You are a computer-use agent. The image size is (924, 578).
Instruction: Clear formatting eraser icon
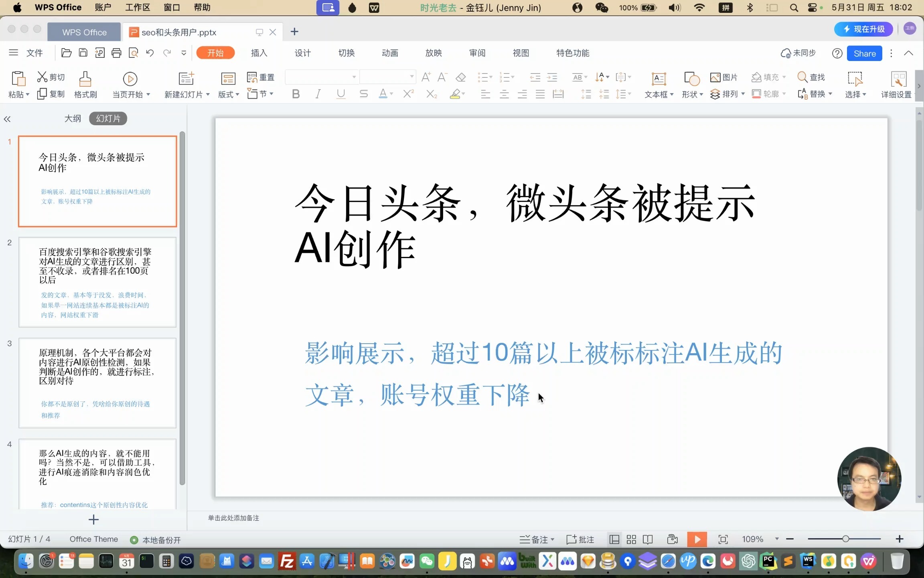(x=461, y=77)
